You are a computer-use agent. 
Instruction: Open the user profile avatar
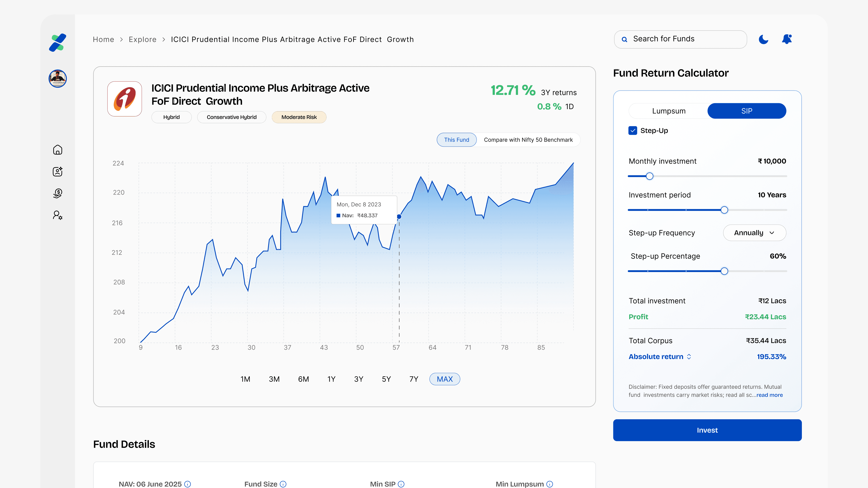[x=58, y=79]
